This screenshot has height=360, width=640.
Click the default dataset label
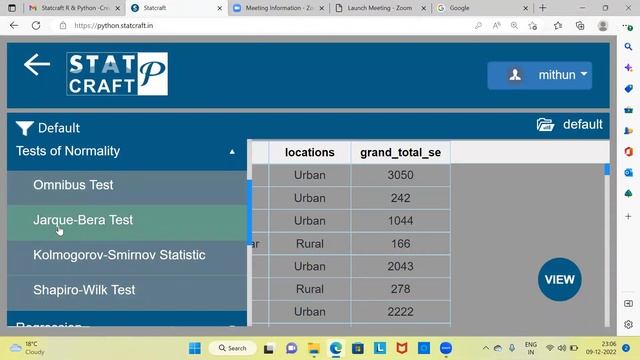582,124
